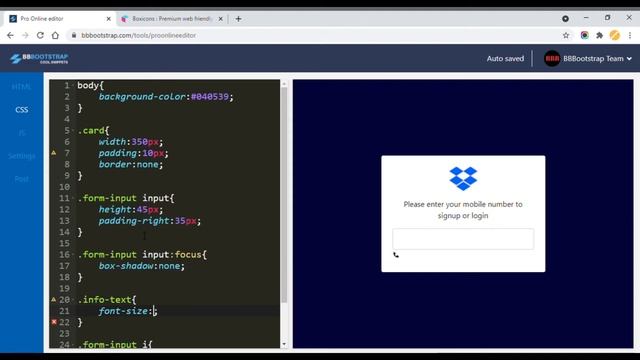Click the 'box-shadow:none' line

[142, 266]
